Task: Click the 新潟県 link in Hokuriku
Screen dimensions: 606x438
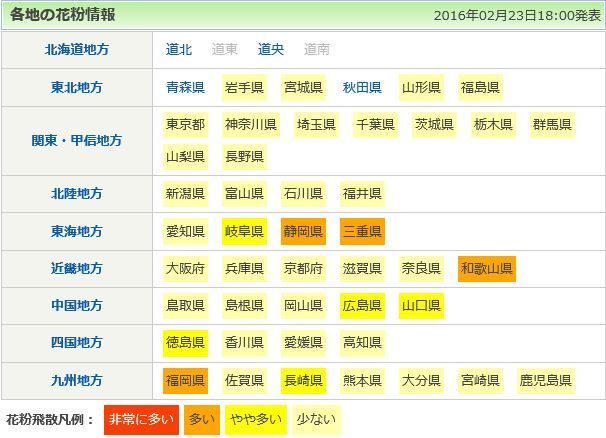Action: (185, 193)
